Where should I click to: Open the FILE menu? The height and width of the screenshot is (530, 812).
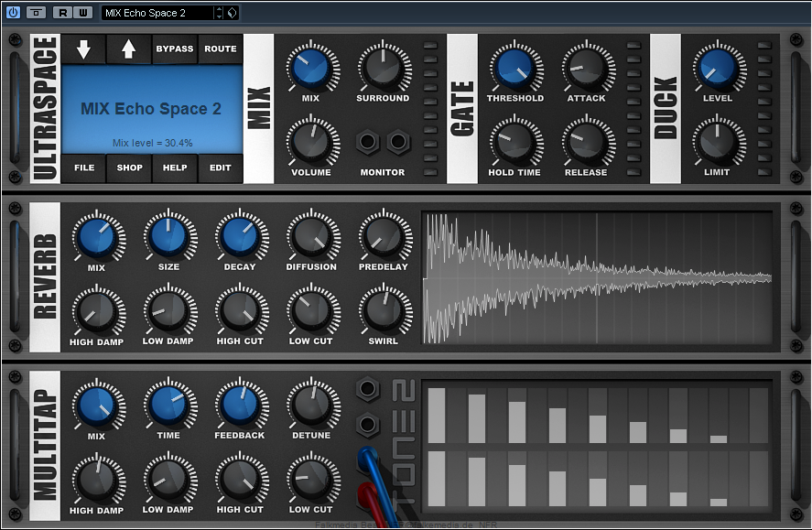coord(84,168)
